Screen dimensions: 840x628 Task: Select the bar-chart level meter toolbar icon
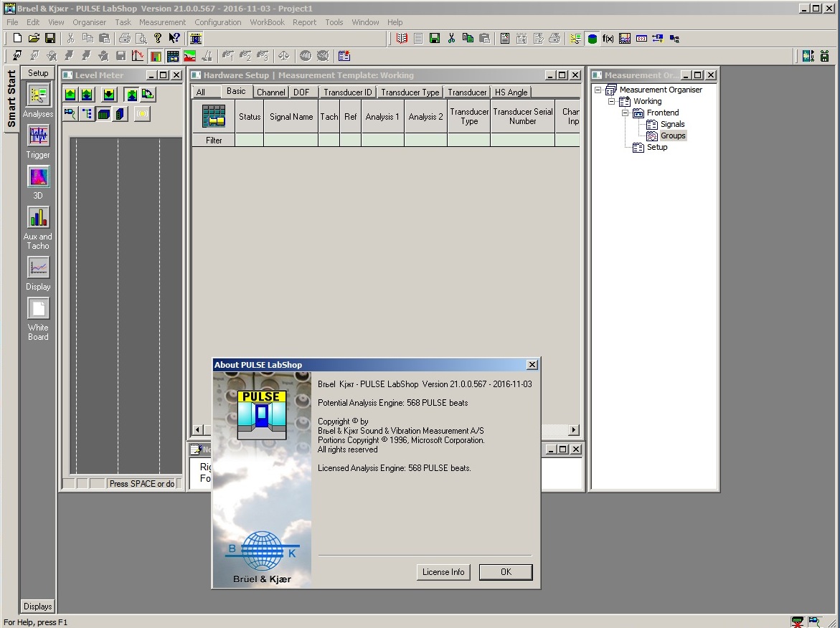(156, 56)
